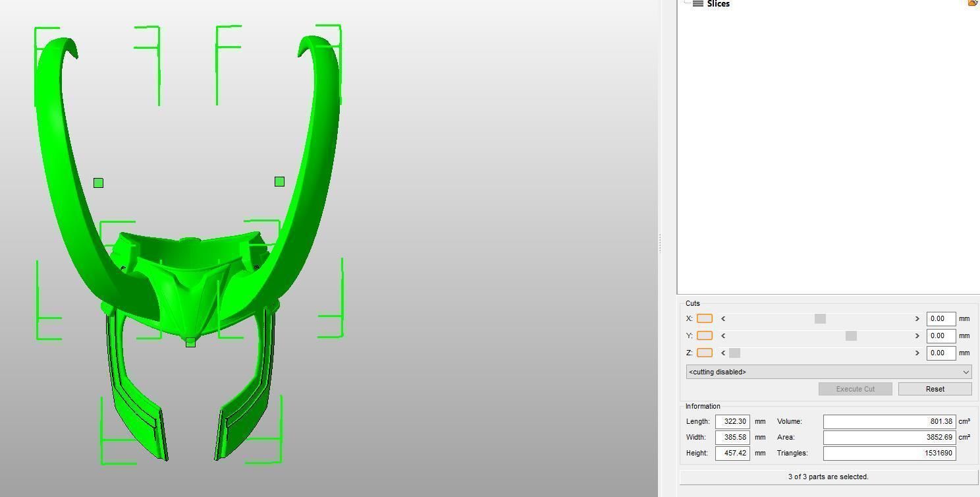
Task: Click the bottom green handle under visor
Action: click(190, 342)
